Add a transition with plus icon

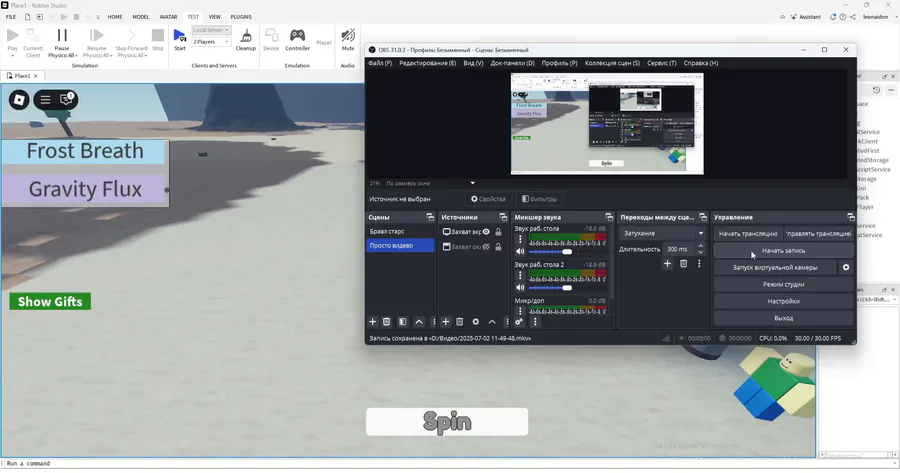point(667,263)
